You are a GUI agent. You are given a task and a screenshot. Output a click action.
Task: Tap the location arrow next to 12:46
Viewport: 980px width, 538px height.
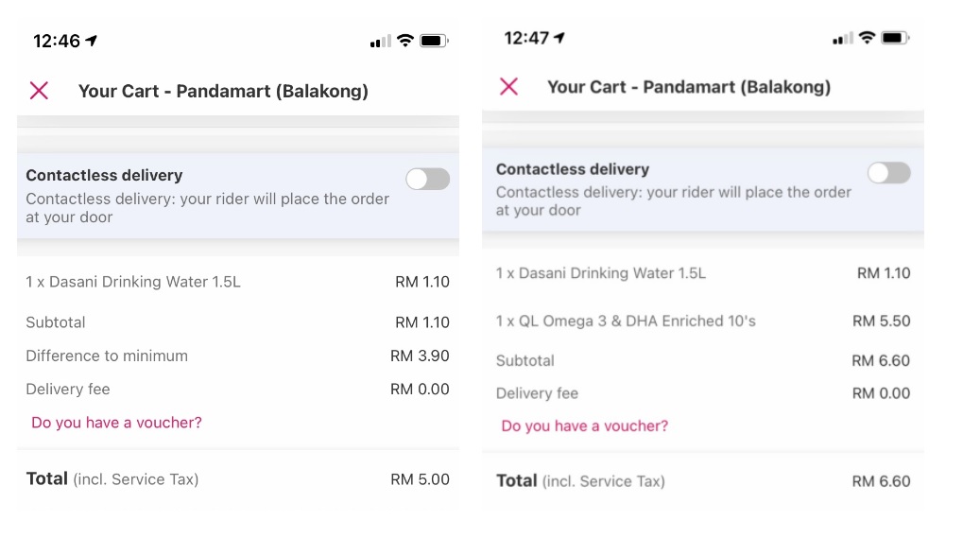92,41
